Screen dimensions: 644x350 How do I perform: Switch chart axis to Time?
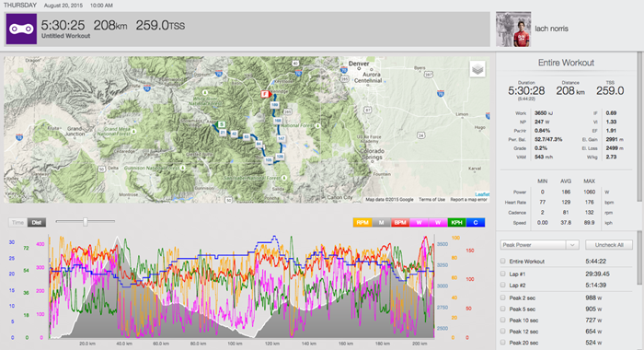tap(17, 223)
